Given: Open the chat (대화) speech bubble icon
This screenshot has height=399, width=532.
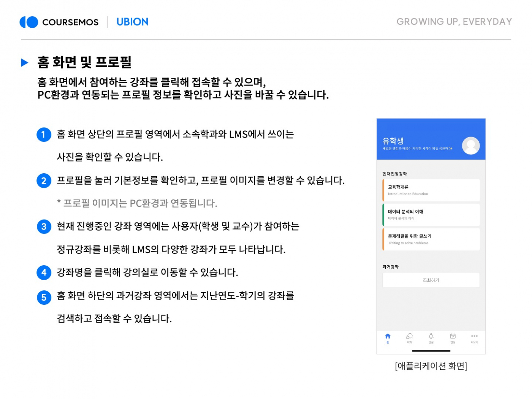Looking at the screenshot, I should [409, 337].
